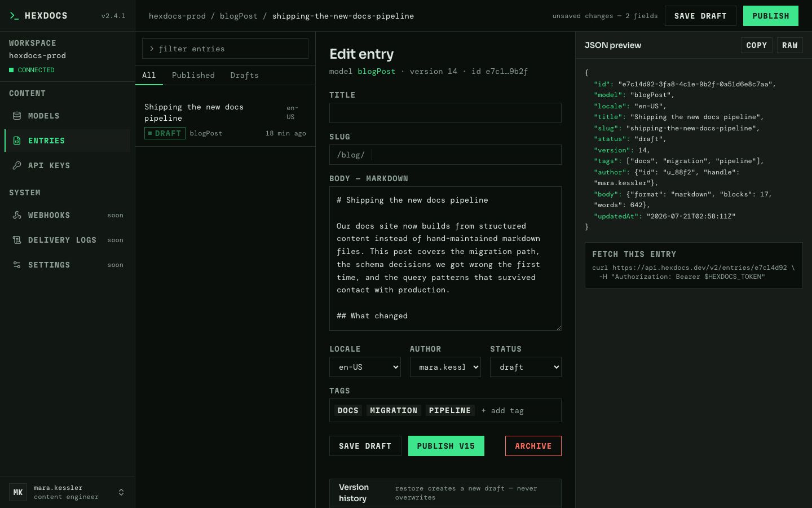Click the hexdocs-prod breadcrumb

click(x=177, y=16)
